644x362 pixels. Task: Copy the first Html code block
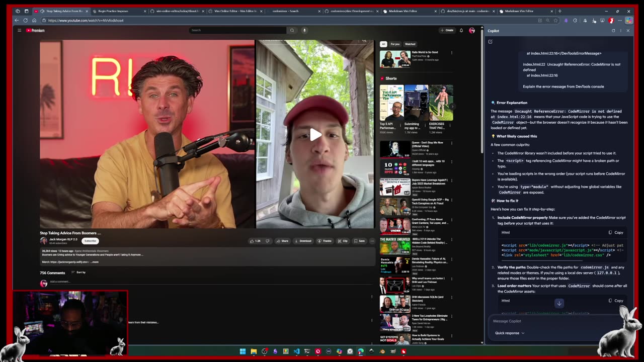(616, 232)
